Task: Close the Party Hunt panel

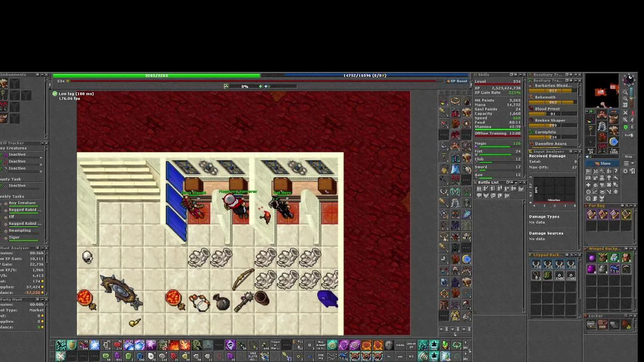Action: [46, 299]
